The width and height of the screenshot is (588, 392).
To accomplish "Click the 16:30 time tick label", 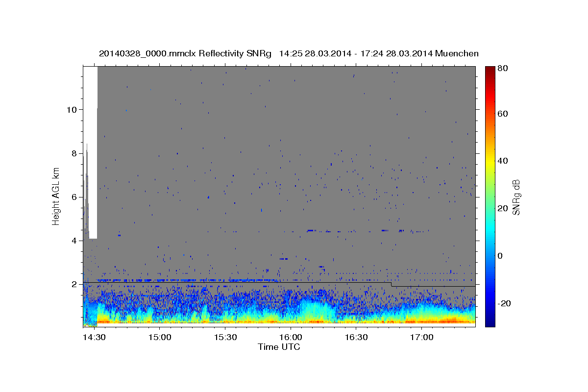I will click(x=356, y=337).
